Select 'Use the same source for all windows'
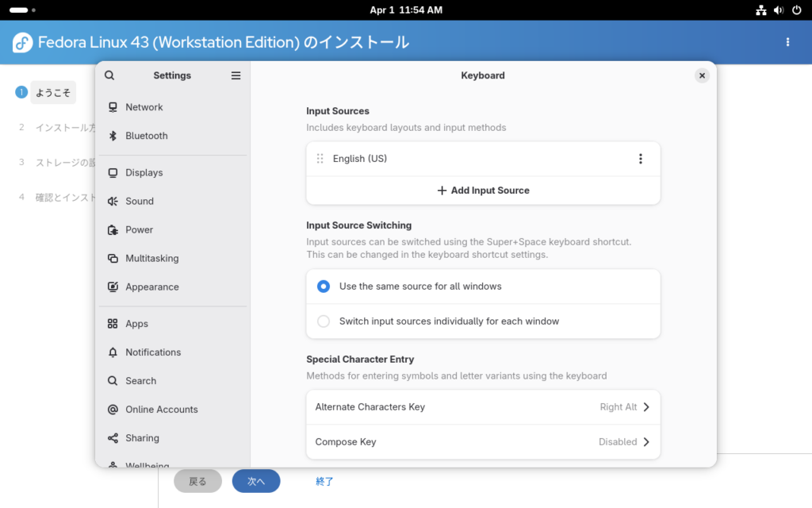The height and width of the screenshot is (508, 812). pyautogui.click(x=324, y=287)
